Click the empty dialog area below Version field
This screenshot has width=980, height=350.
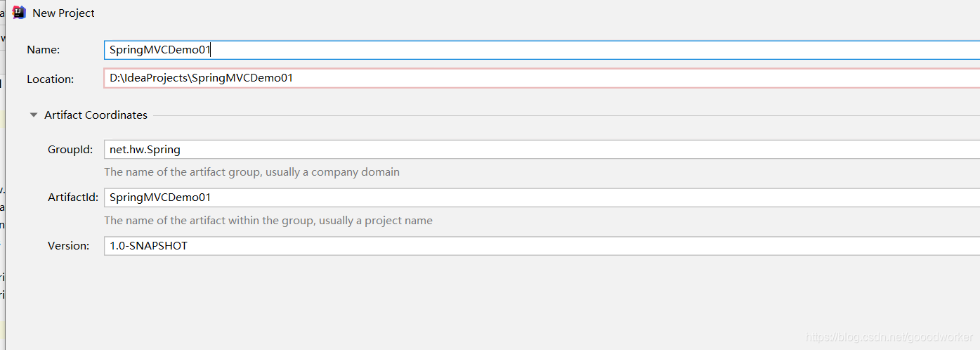coord(492,302)
